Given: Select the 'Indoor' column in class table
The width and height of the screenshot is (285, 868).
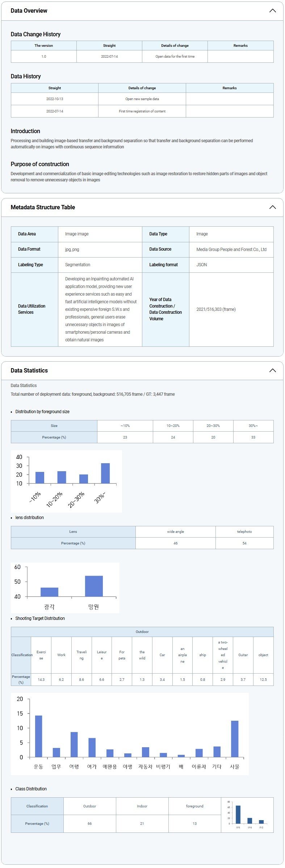Looking at the screenshot, I should tap(142, 806).
